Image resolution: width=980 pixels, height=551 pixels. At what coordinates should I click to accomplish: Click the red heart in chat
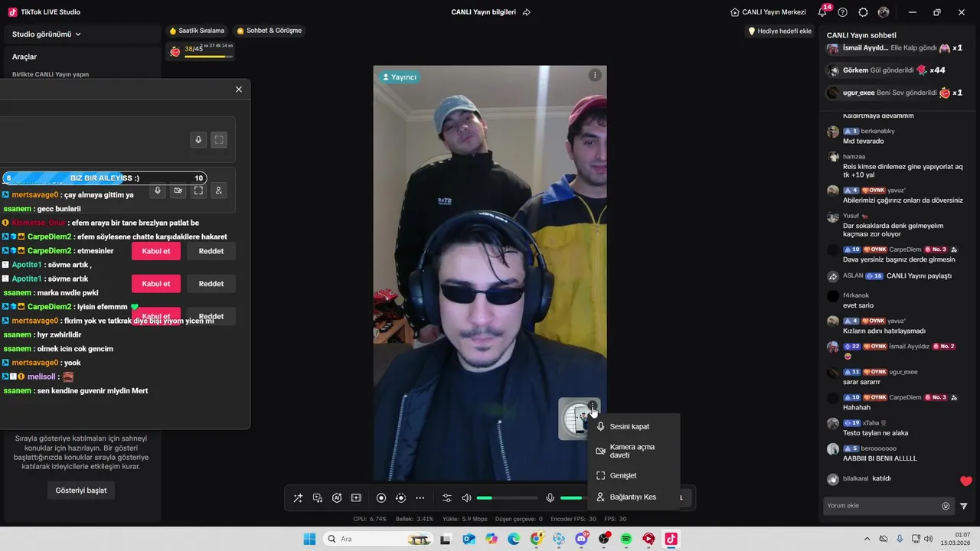(966, 481)
